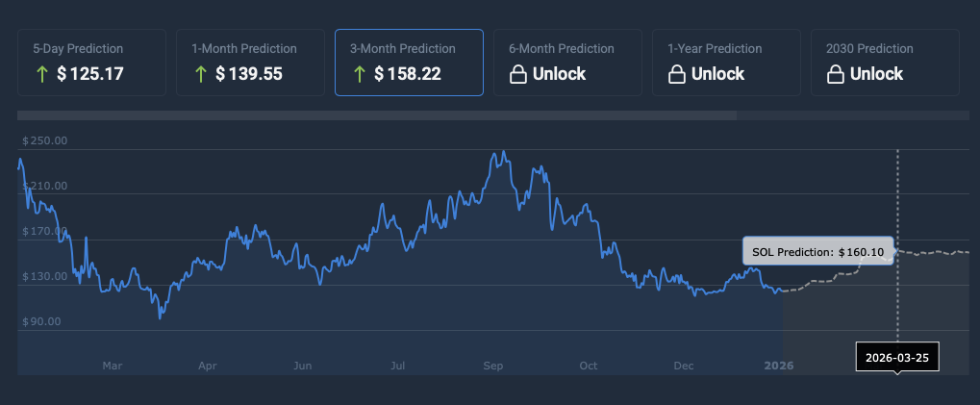This screenshot has width=980, height=405.
Task: Select the 5-Day Prediction card
Action: click(92, 63)
